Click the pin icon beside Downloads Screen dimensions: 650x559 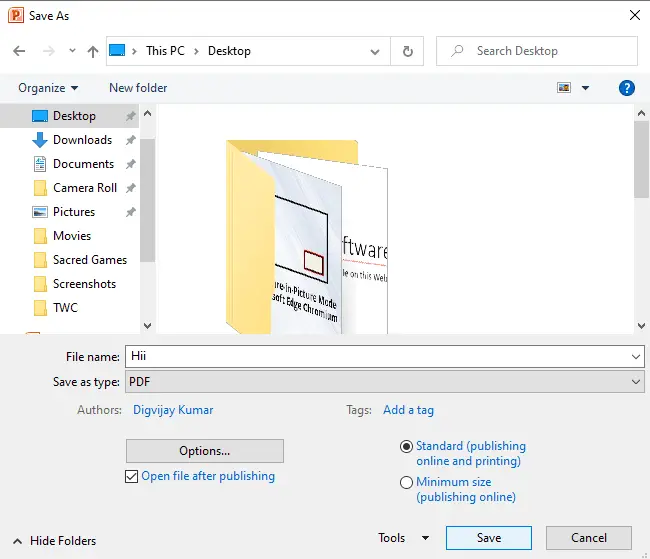[x=131, y=140]
